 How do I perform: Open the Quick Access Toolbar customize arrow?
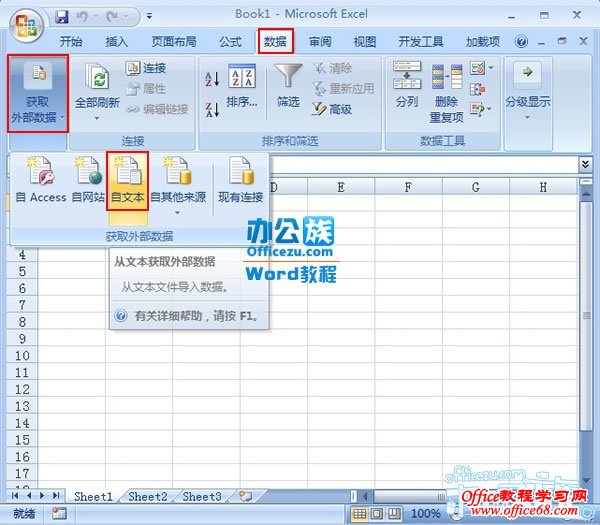149,16
